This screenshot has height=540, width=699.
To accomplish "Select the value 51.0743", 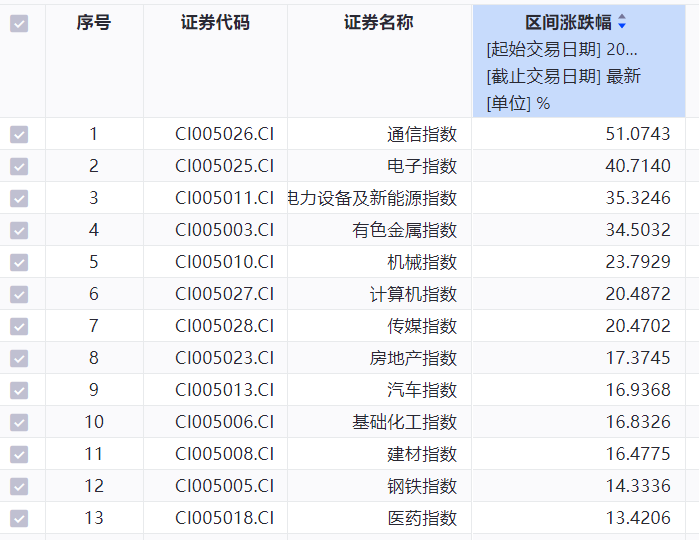I will [x=638, y=134].
